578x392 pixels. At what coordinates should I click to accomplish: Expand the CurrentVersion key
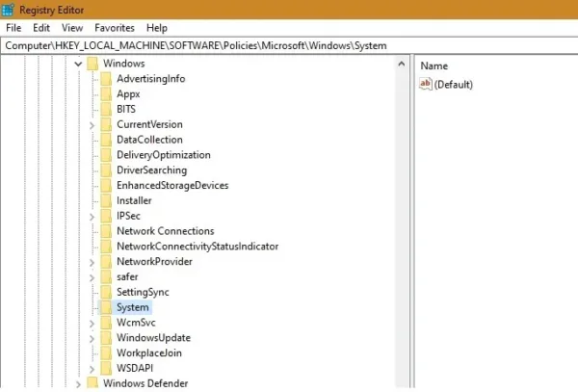pos(92,125)
